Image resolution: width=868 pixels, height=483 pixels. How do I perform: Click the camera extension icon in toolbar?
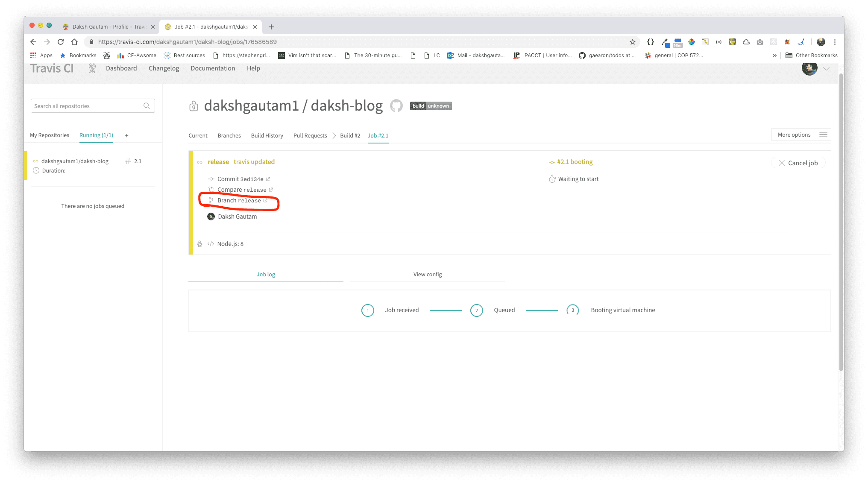[x=760, y=42]
